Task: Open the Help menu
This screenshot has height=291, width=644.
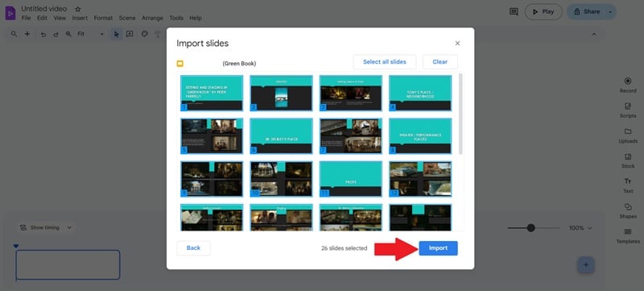Action: (x=196, y=18)
